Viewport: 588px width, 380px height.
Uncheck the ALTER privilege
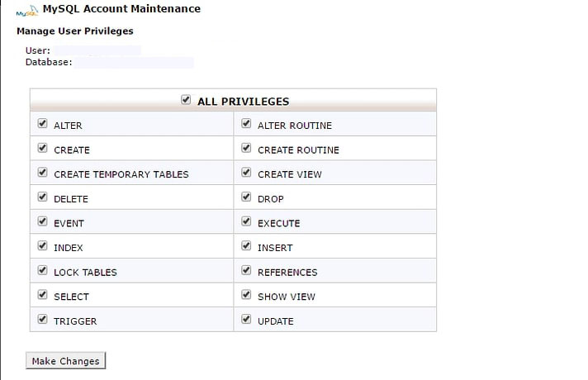[x=42, y=124]
